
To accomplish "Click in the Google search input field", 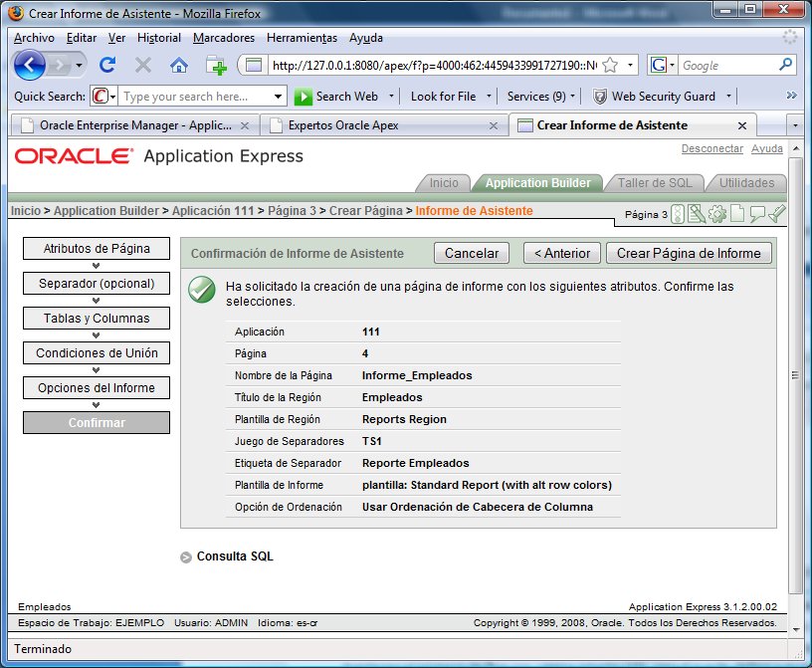I will pos(727,66).
